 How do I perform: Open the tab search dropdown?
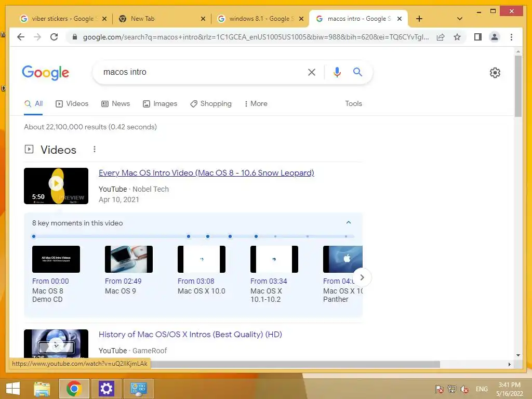459,19
